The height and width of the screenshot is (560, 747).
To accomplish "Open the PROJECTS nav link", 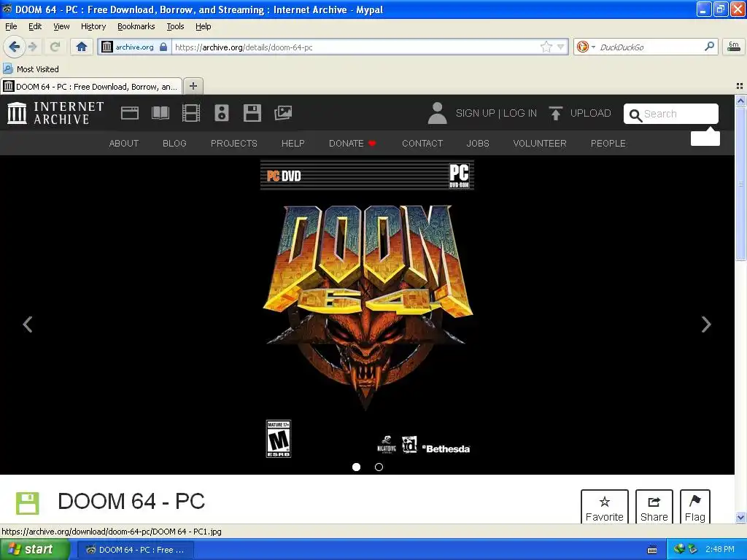I will [x=234, y=144].
